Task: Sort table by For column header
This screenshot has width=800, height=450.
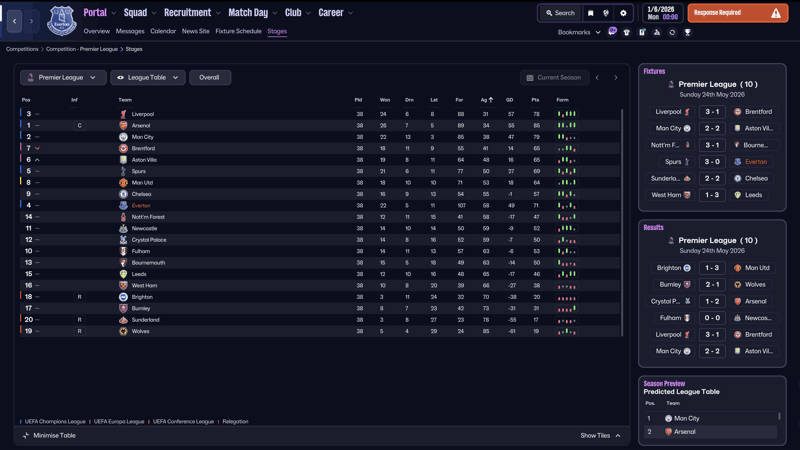Action: click(x=459, y=100)
